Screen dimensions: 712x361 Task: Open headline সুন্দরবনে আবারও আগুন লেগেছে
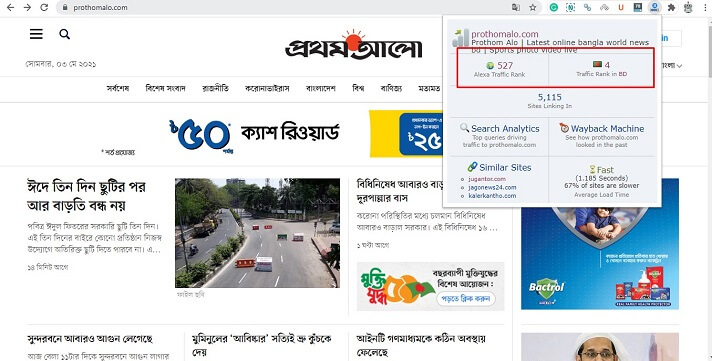coord(90,339)
